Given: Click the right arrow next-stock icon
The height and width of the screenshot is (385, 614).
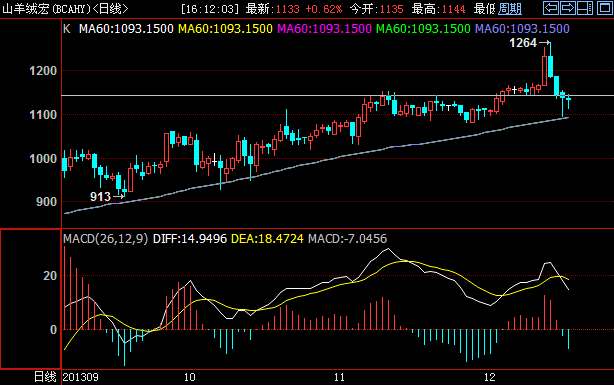Looking at the screenshot, I should pyautogui.click(x=568, y=8).
